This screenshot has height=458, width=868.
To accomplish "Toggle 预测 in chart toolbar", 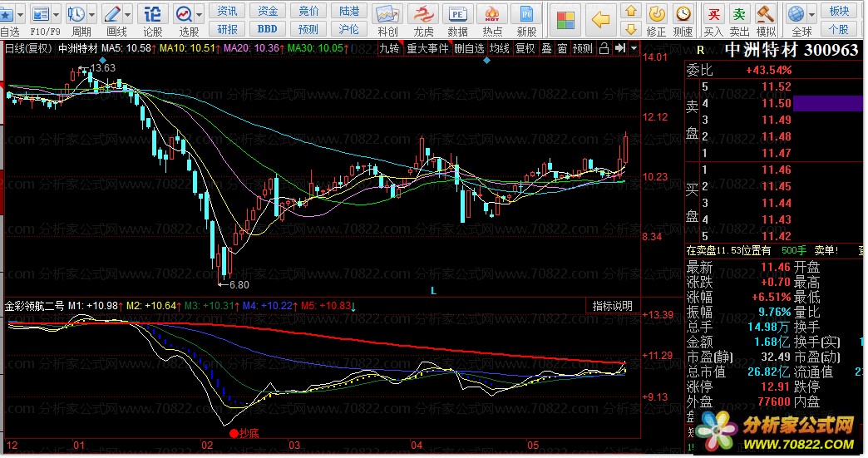I will click(x=582, y=49).
